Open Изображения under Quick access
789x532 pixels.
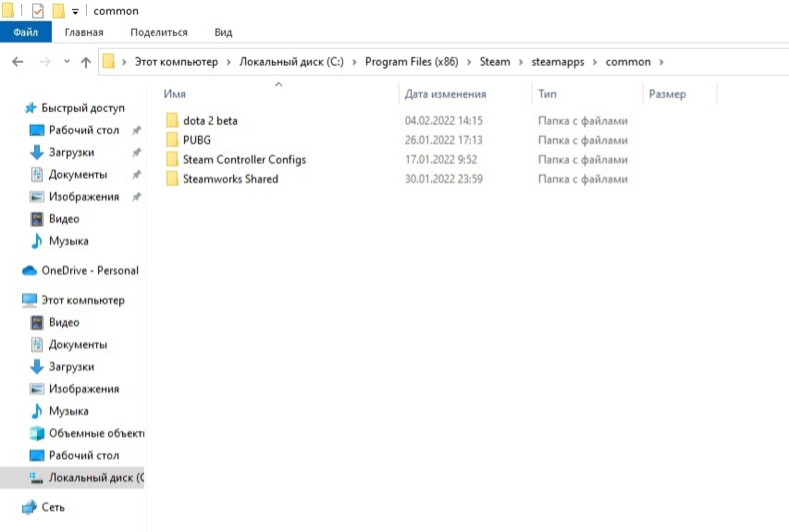[x=84, y=197]
